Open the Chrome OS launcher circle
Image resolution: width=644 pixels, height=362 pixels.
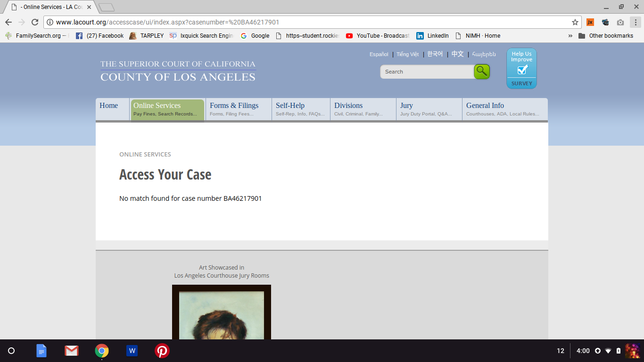pos(11,351)
